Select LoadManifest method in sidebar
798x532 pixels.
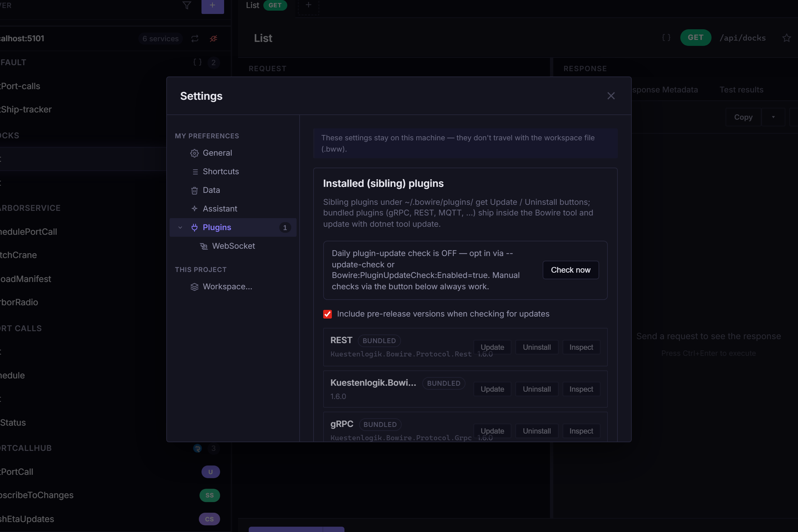click(x=115, y=279)
